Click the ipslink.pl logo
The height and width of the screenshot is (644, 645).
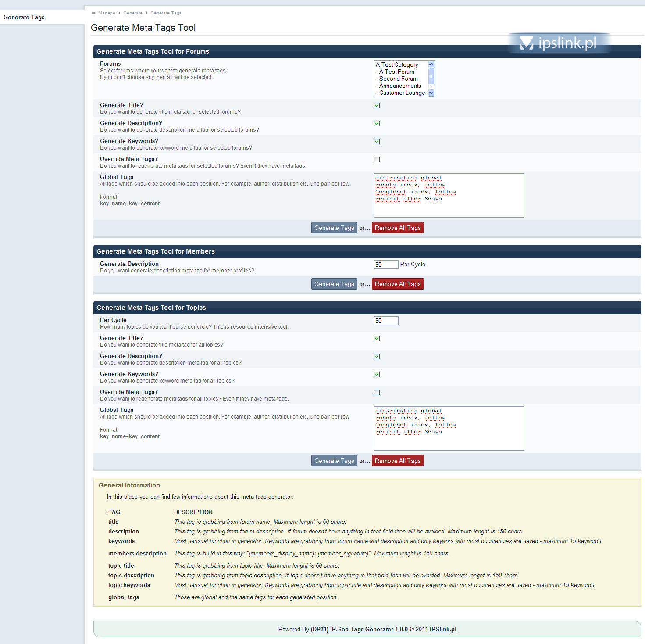(x=558, y=43)
